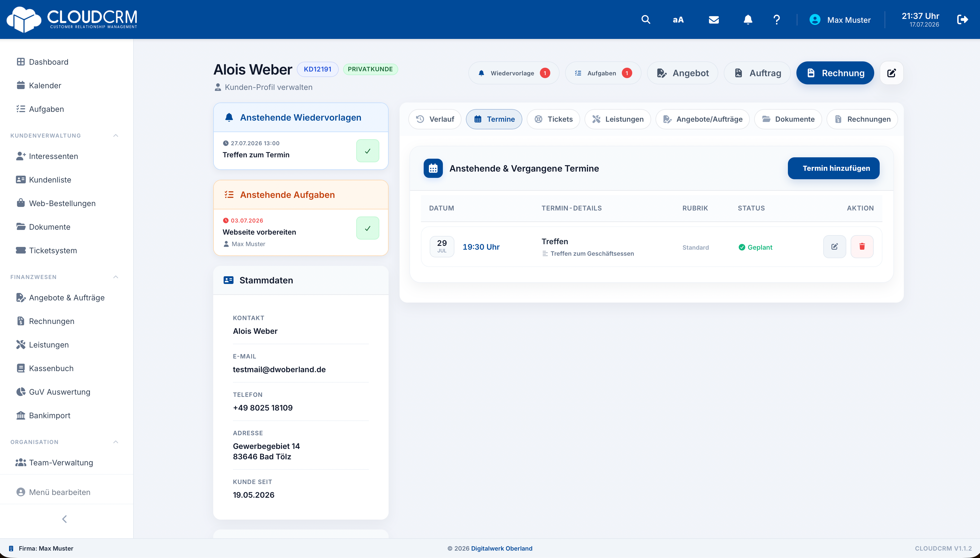Image resolution: width=980 pixels, height=558 pixels.
Task: Click 19:30 Uhr appointment time
Action: [481, 247]
